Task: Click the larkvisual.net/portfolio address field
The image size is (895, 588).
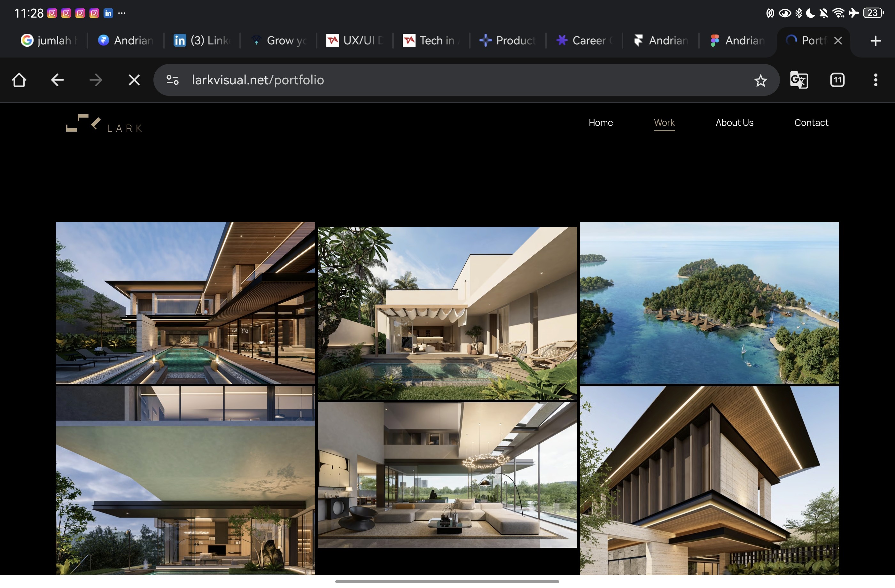Action: (414, 80)
